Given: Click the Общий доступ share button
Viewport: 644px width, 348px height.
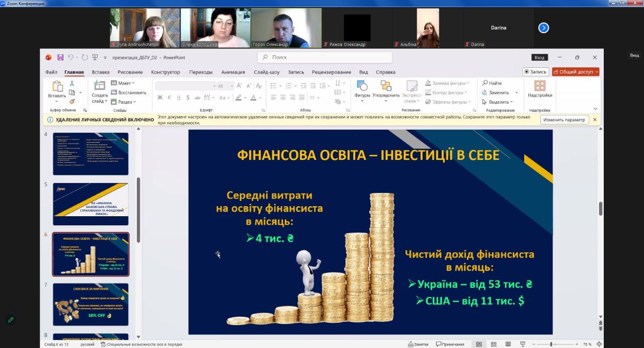Looking at the screenshot, I should tap(576, 72).
